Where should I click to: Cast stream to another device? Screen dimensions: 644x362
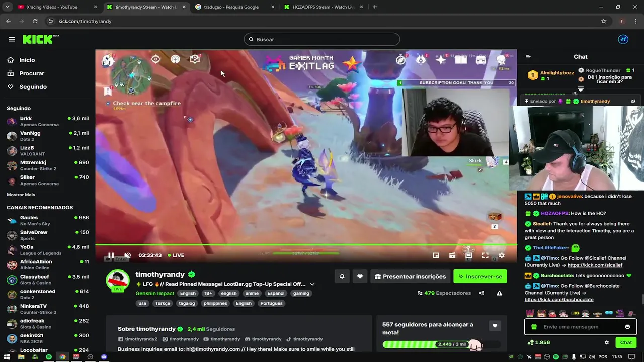click(452, 255)
